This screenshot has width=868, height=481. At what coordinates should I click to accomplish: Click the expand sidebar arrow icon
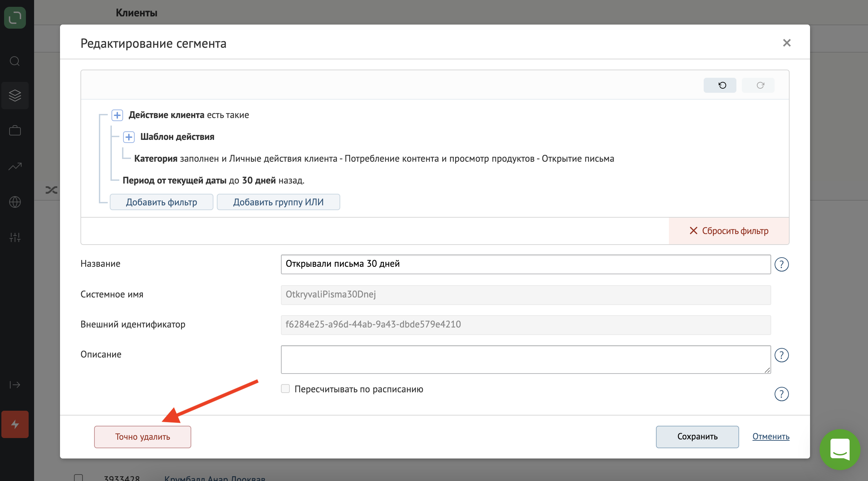click(x=15, y=385)
